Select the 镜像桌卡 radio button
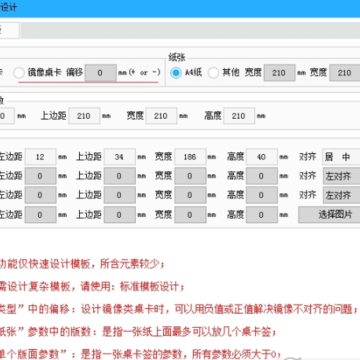360x360 pixels. point(19,73)
